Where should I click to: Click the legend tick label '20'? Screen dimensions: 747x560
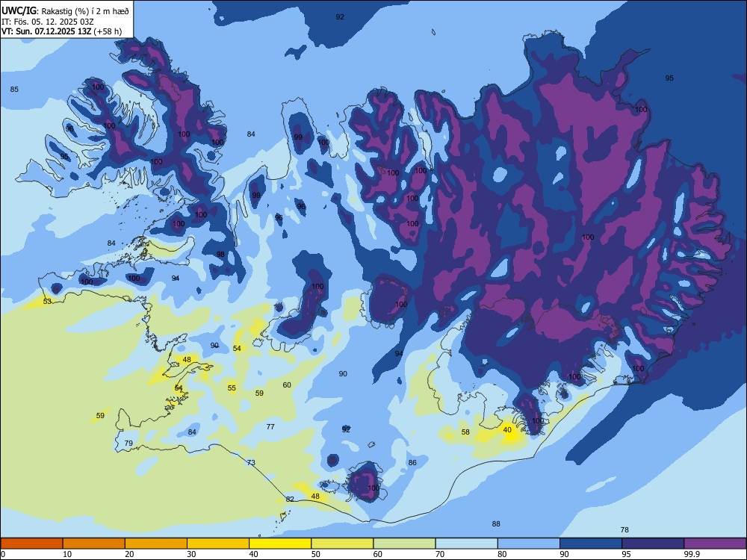[x=129, y=554]
